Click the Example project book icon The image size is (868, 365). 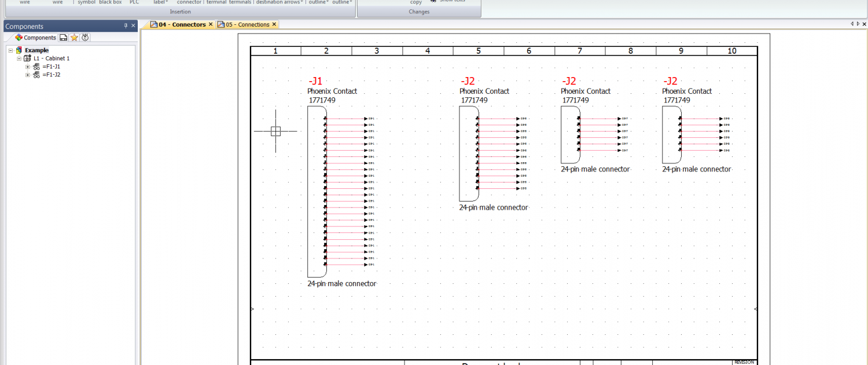tap(19, 50)
